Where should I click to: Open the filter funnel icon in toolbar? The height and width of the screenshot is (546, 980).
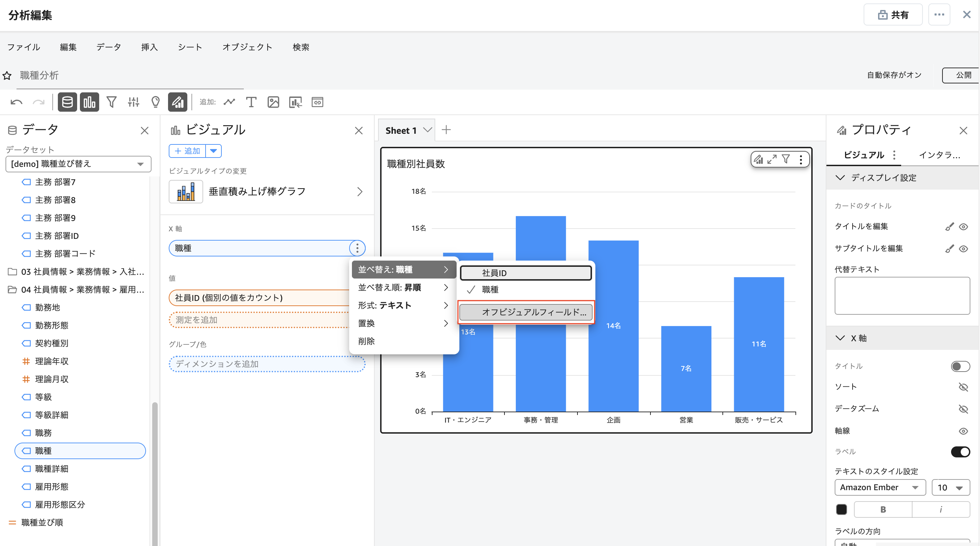tap(112, 102)
